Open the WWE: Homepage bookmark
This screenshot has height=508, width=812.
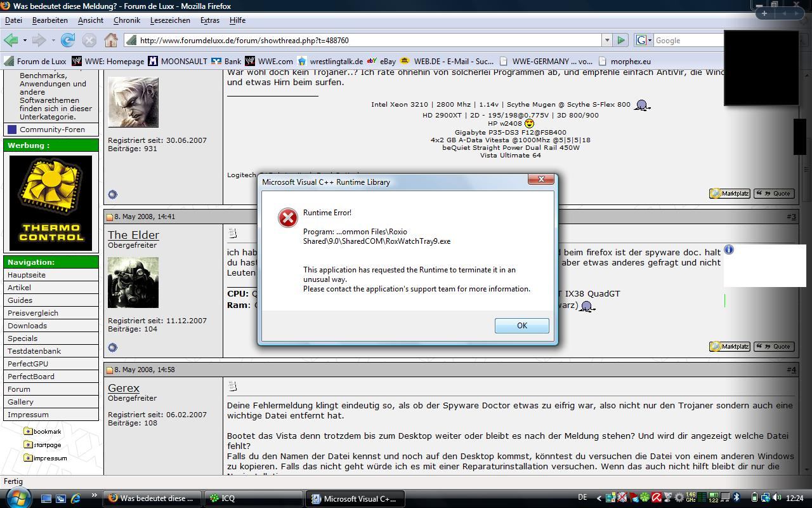108,62
